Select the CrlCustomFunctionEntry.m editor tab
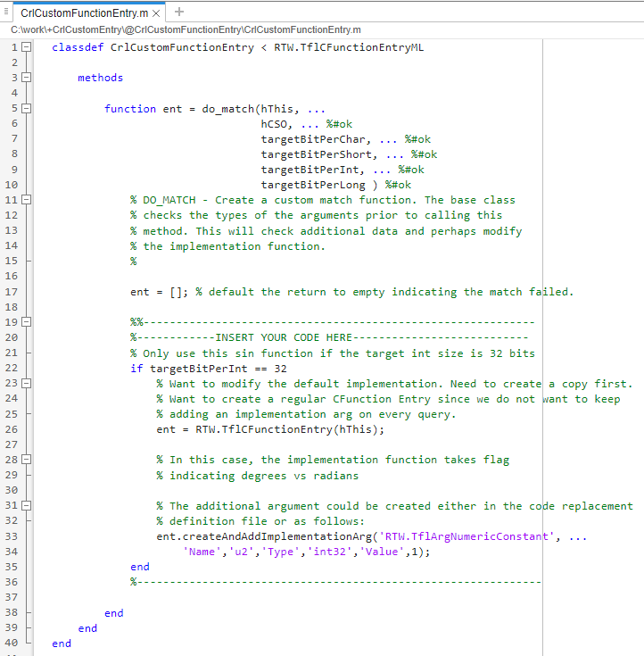The height and width of the screenshot is (656, 644). pos(84,13)
